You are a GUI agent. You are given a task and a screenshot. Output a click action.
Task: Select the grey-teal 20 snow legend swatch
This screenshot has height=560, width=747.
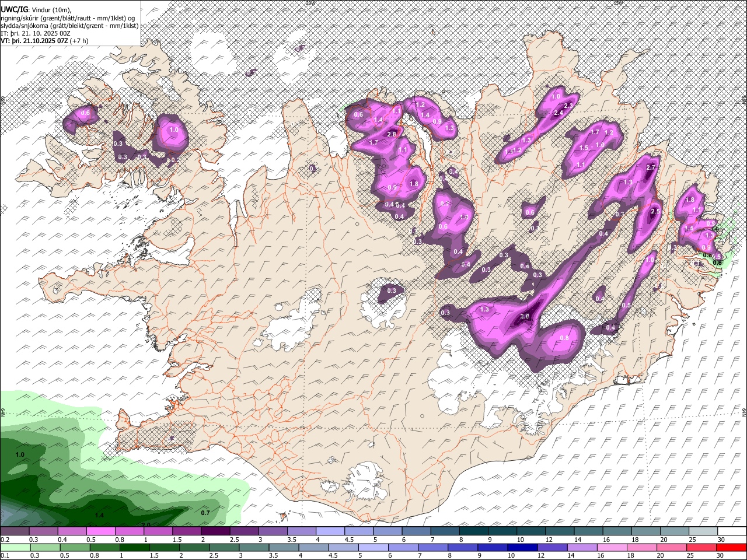[x=675, y=531]
